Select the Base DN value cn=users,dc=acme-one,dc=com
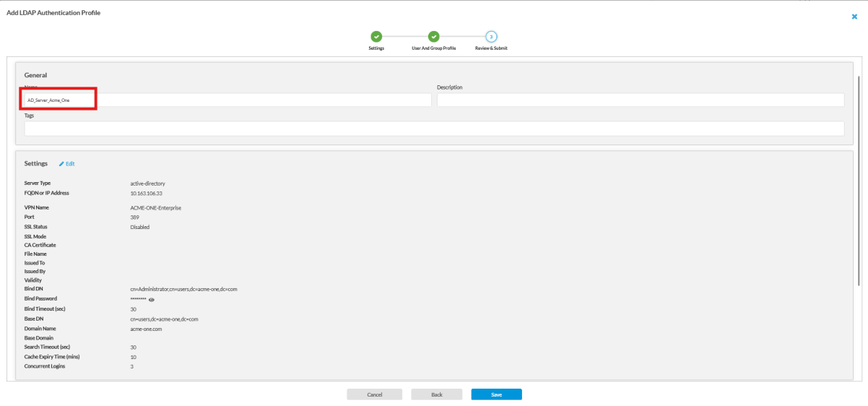 (x=164, y=319)
